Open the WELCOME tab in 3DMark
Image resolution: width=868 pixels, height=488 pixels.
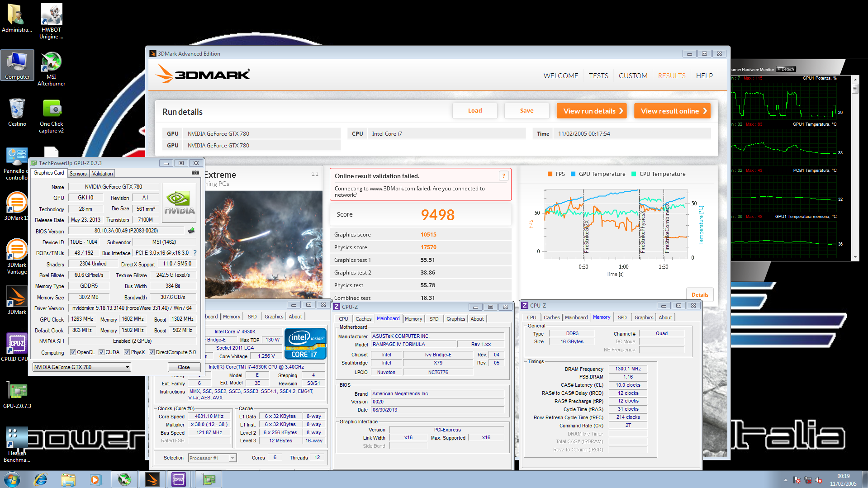pos(561,76)
